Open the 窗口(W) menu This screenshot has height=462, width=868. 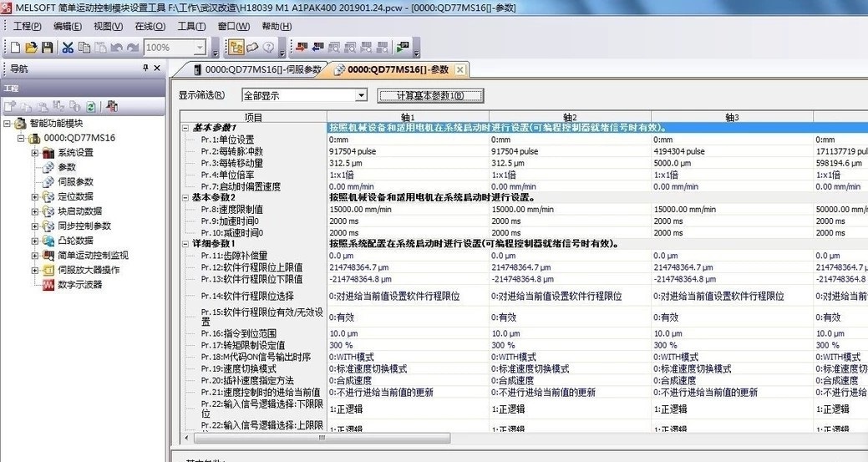pyautogui.click(x=234, y=26)
